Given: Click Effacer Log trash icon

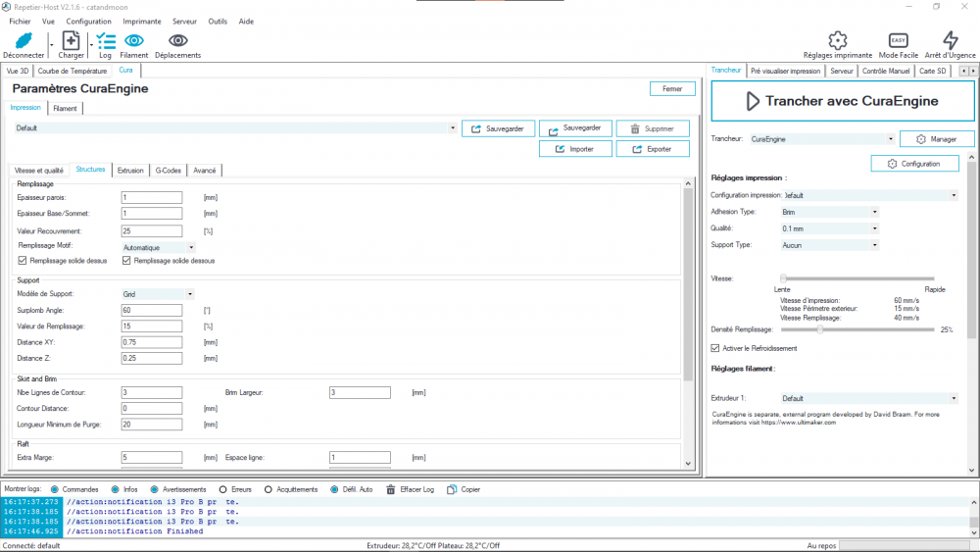Looking at the screenshot, I should [391, 489].
